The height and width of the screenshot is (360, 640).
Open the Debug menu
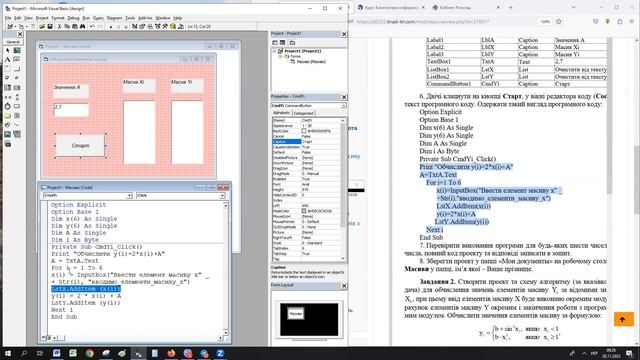click(73, 18)
